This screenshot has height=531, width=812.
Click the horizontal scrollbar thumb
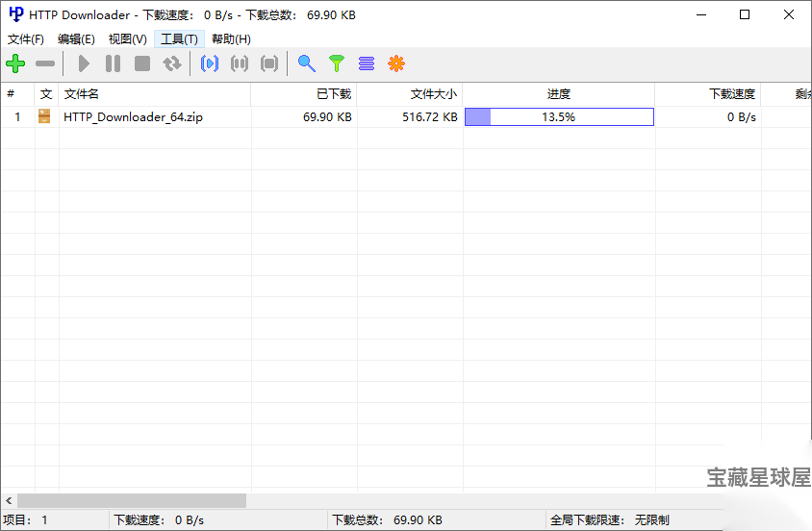click(x=132, y=501)
